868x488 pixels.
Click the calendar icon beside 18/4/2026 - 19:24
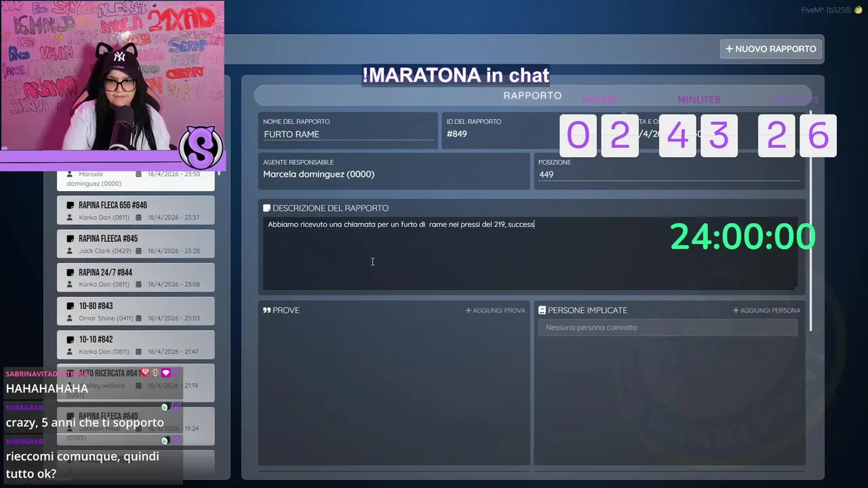tap(139, 428)
